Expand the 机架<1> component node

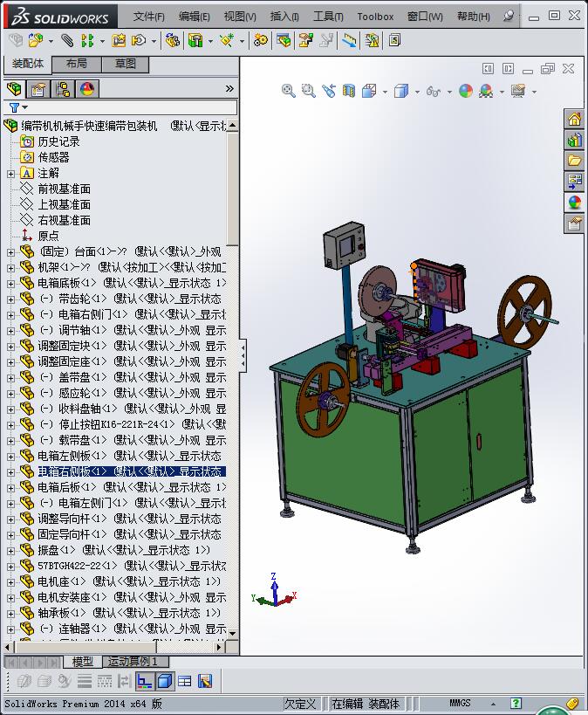coord(10,268)
